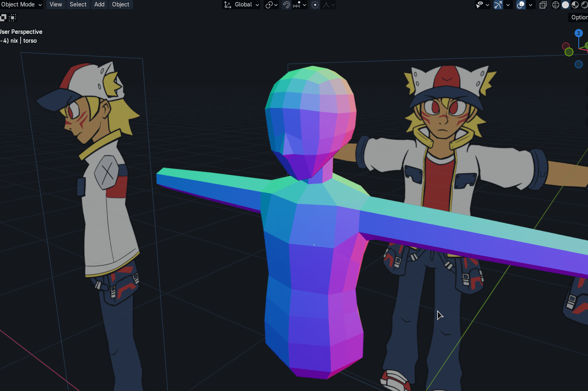Open the transform pivot point selector
The image size is (588, 391).
tap(271, 5)
